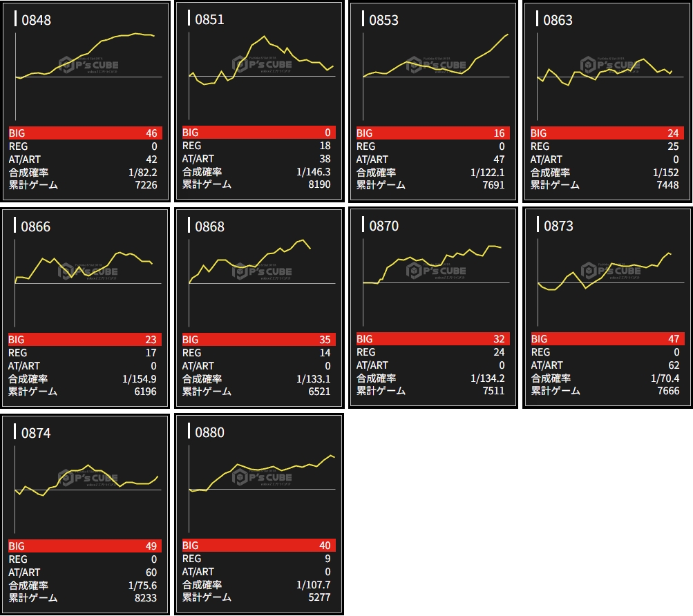Screen dimensions: 693x616
Task: Click the machine number 0868 title
Action: pyautogui.click(x=209, y=227)
